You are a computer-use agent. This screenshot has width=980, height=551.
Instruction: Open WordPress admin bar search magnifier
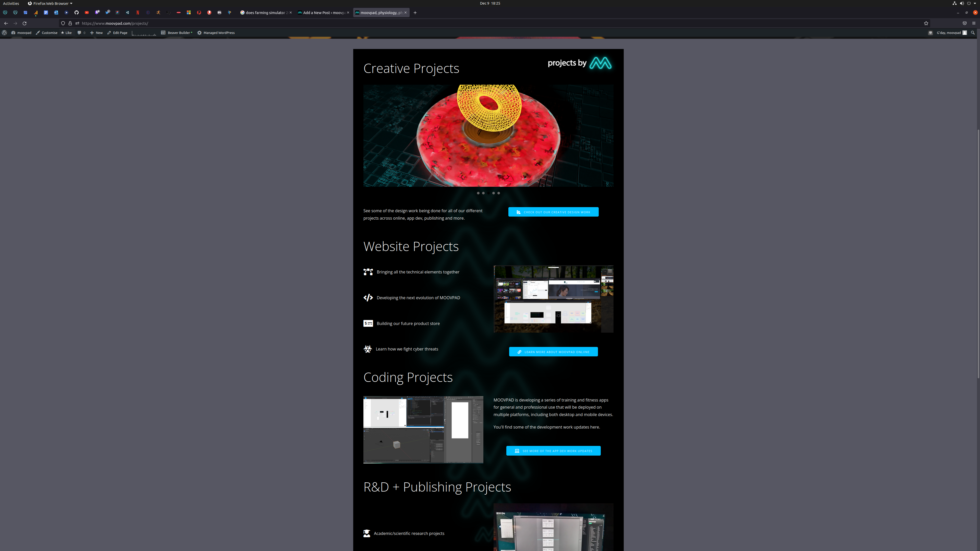click(x=973, y=33)
